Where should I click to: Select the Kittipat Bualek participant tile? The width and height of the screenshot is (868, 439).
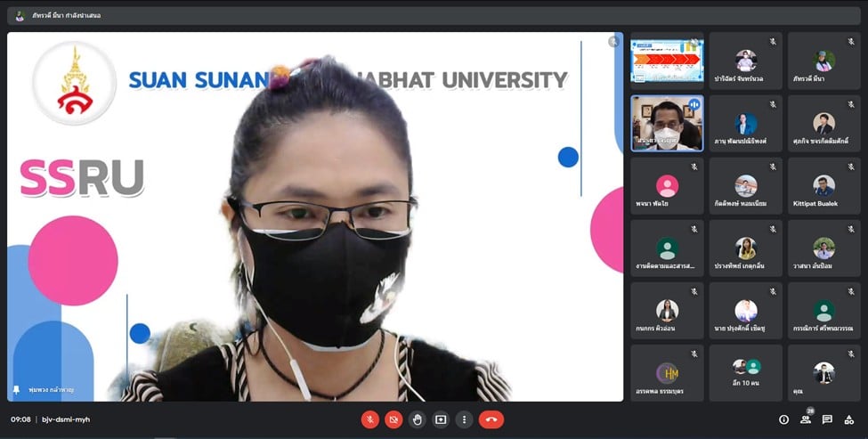(823, 186)
